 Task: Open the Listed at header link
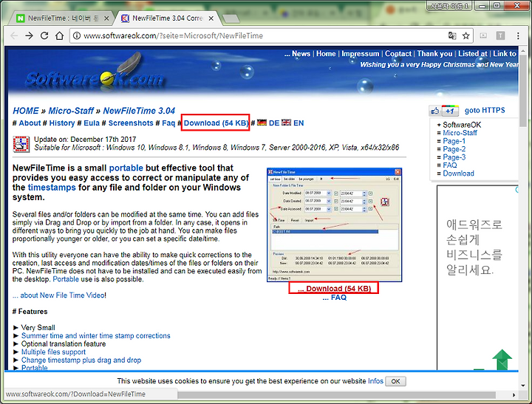pyautogui.click(x=473, y=54)
